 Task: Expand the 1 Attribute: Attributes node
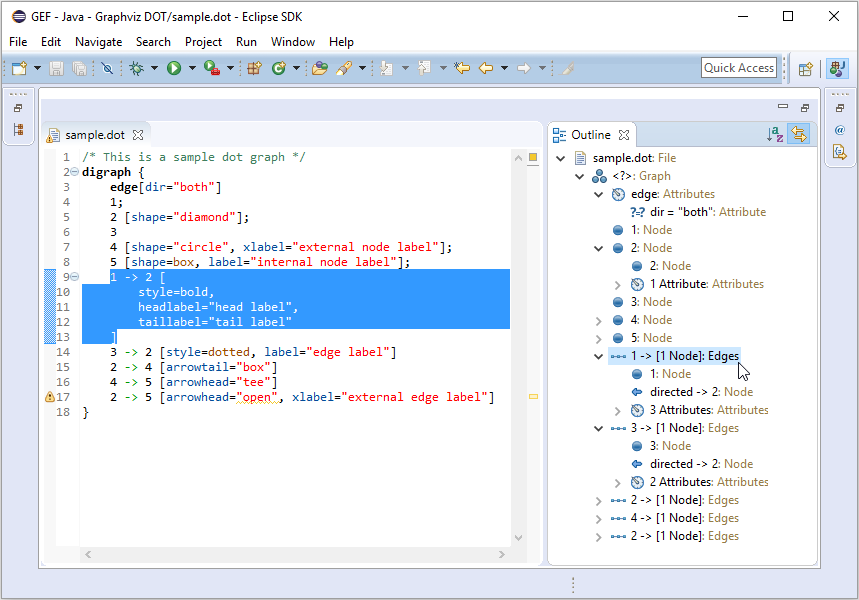pyautogui.click(x=617, y=285)
